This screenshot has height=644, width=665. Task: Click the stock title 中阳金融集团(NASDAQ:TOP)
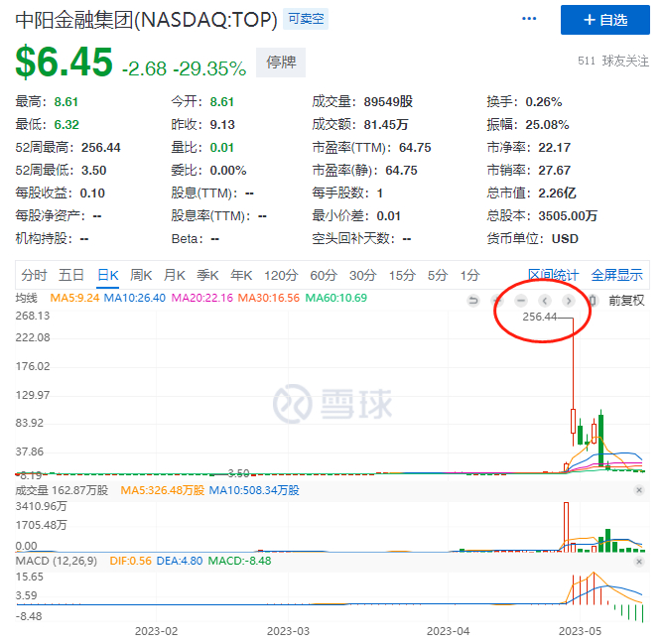(146, 20)
